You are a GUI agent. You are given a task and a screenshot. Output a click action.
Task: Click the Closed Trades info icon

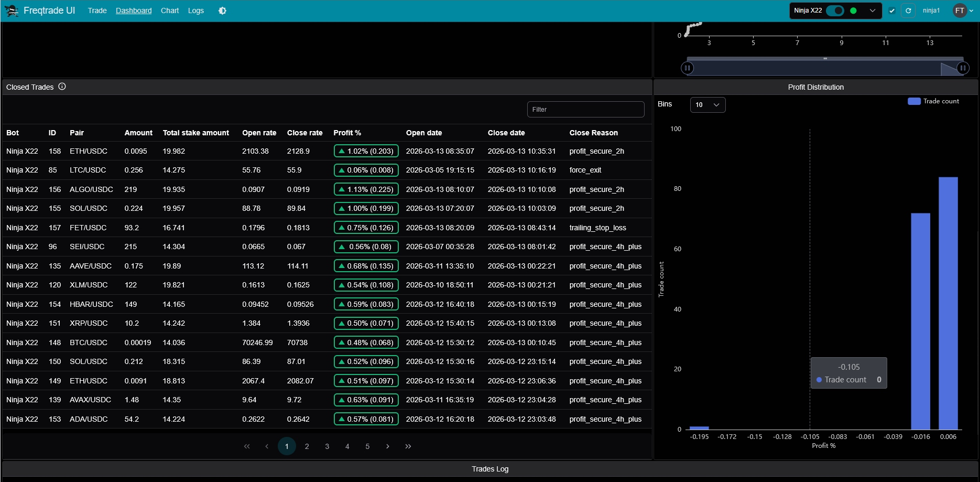click(x=62, y=87)
